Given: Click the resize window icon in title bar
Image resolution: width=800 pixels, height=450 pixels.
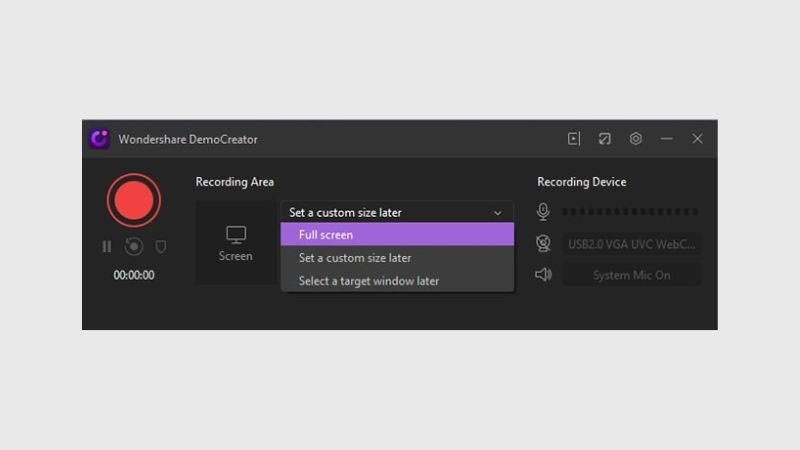Looking at the screenshot, I should tap(605, 139).
